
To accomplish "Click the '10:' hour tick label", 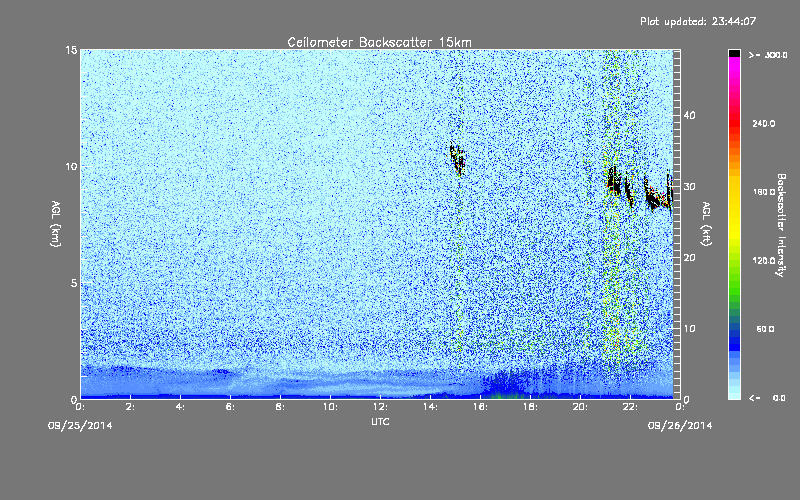I will [330, 407].
